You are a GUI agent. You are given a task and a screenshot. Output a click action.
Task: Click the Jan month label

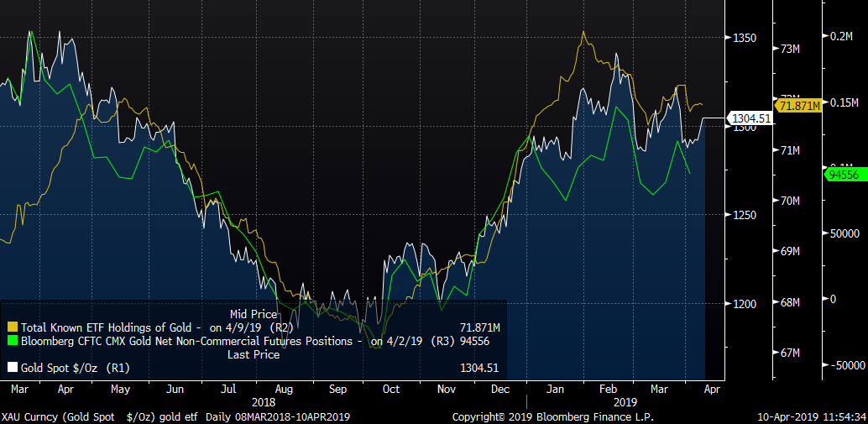pyautogui.click(x=554, y=390)
